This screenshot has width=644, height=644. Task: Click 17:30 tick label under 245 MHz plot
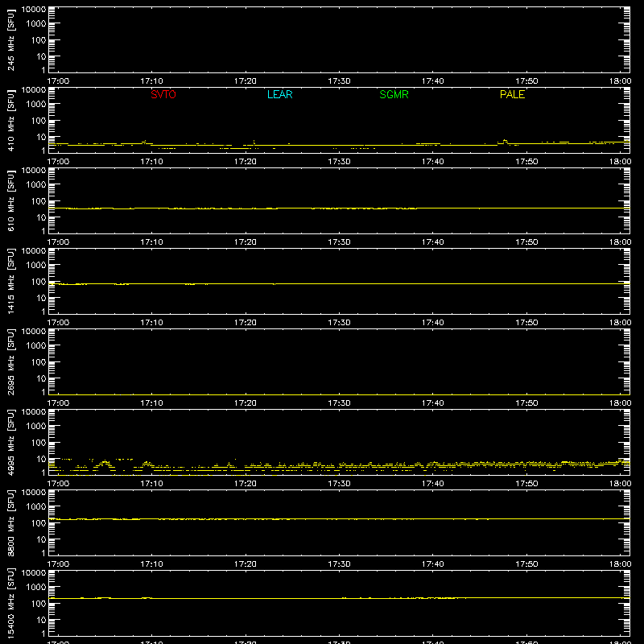(339, 81)
